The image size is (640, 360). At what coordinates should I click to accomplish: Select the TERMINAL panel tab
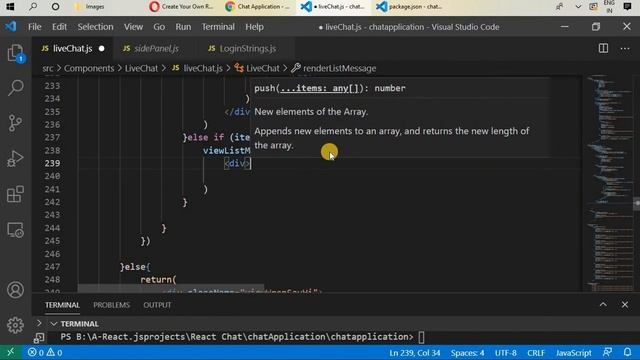tap(62, 305)
